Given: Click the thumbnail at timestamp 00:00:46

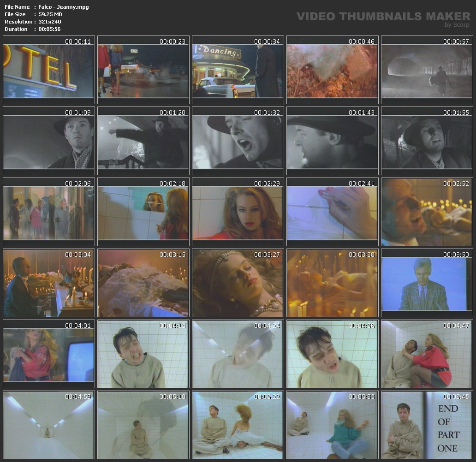Looking at the screenshot, I should coord(333,70).
